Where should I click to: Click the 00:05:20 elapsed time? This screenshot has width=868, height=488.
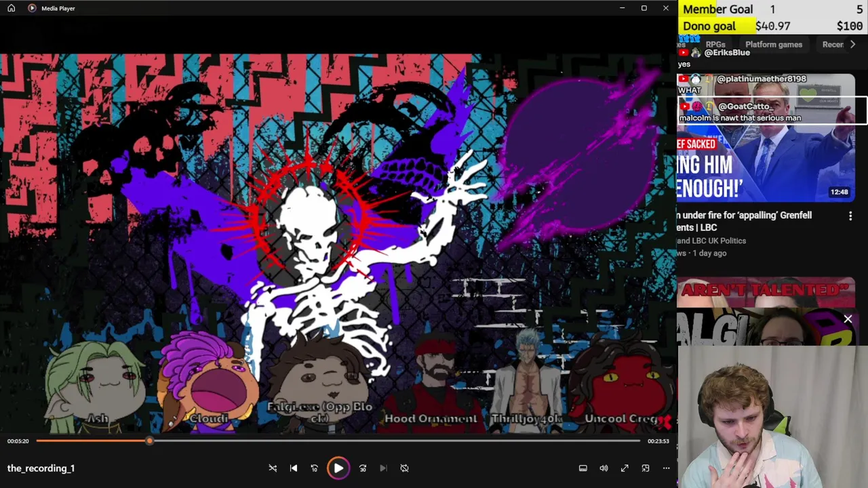[18, 441]
